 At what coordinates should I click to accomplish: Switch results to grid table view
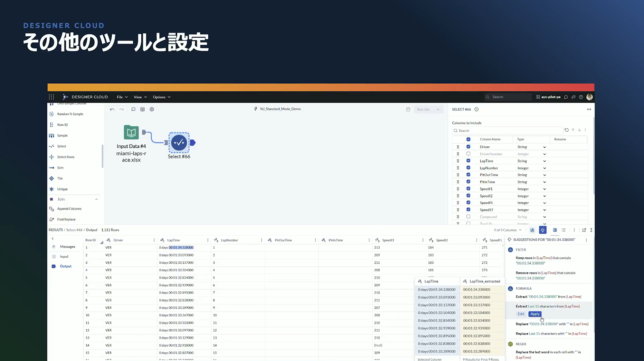(555, 230)
